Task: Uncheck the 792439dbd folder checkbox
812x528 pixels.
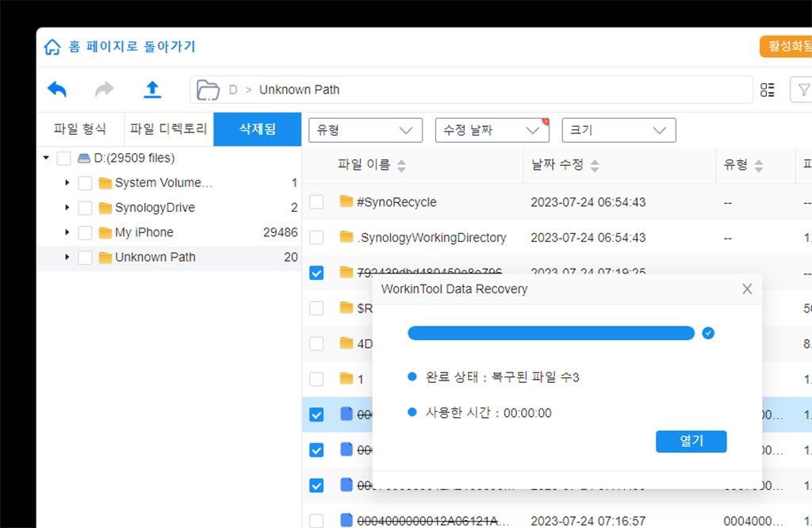Action: tap(316, 273)
